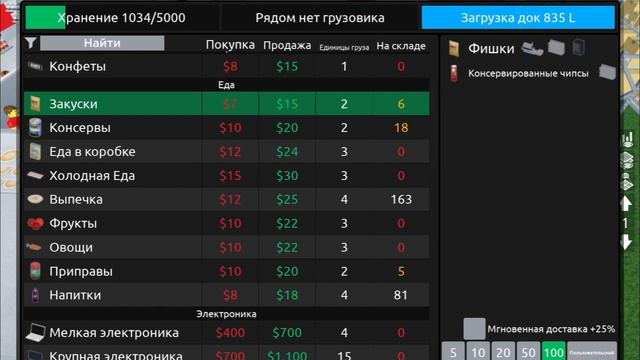This screenshot has width=640, height=360.
Task: Click the snack bag icon beside Закуски
Action: coord(36,104)
